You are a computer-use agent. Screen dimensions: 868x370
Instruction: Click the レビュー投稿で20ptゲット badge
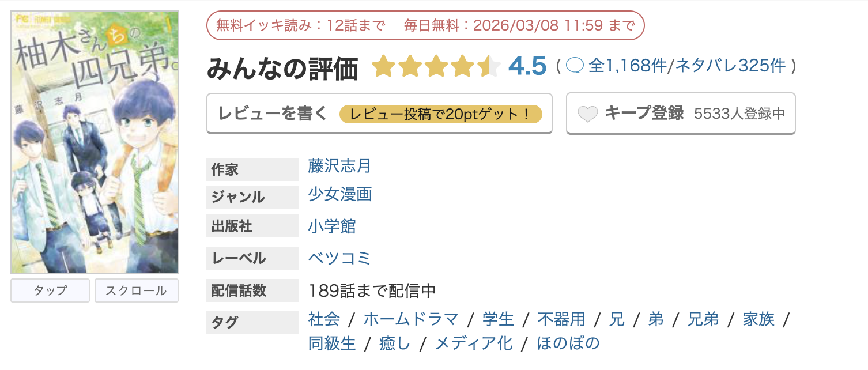(x=442, y=114)
